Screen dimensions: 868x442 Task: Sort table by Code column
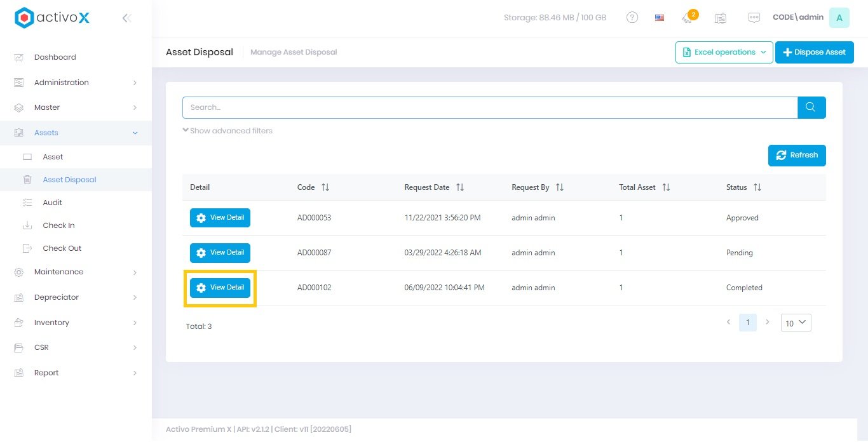pyautogui.click(x=325, y=187)
